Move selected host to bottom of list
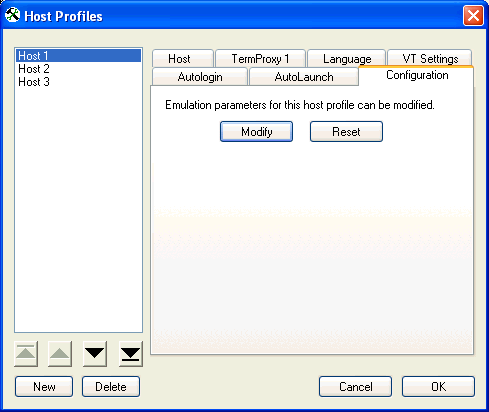 click(131, 354)
